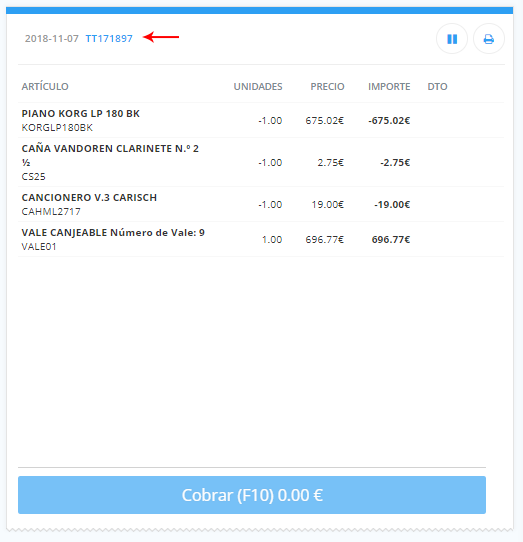Click the Cobrar (F10) 0.00 € button
Screen dimensions: 523x542
(x=252, y=495)
